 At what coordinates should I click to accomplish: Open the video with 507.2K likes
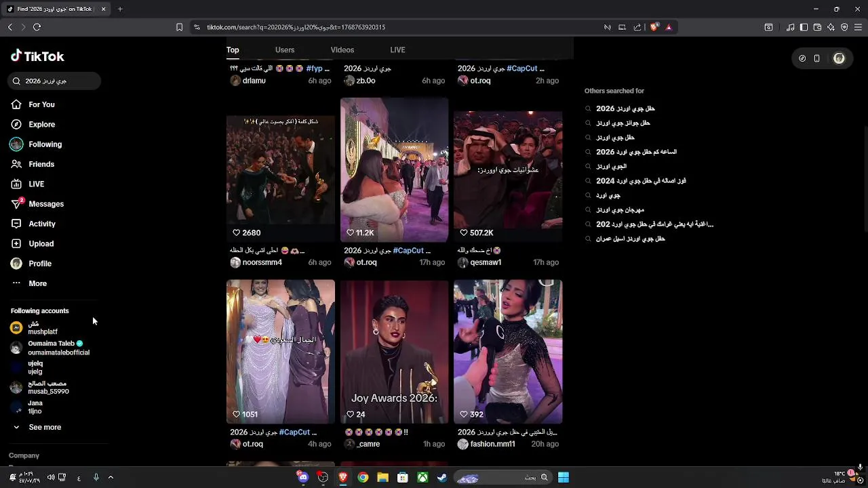pyautogui.click(x=508, y=169)
